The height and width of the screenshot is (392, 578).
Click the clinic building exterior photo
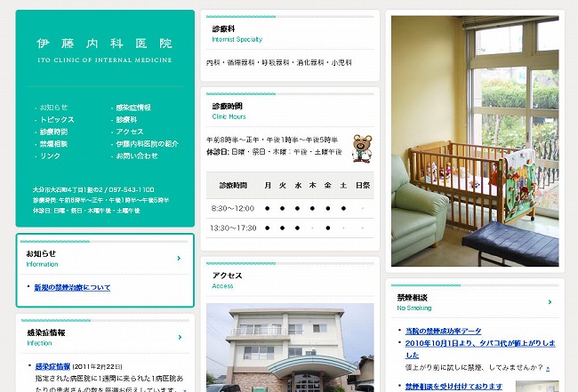(x=290, y=348)
